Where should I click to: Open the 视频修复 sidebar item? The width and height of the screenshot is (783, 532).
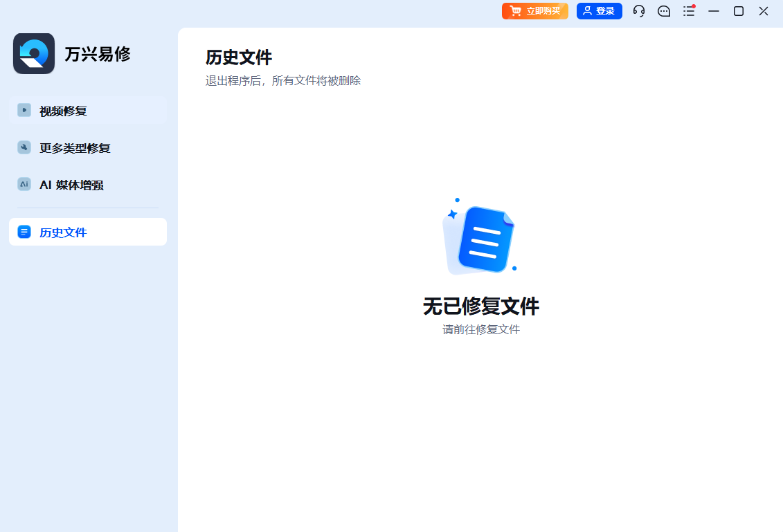(88, 110)
